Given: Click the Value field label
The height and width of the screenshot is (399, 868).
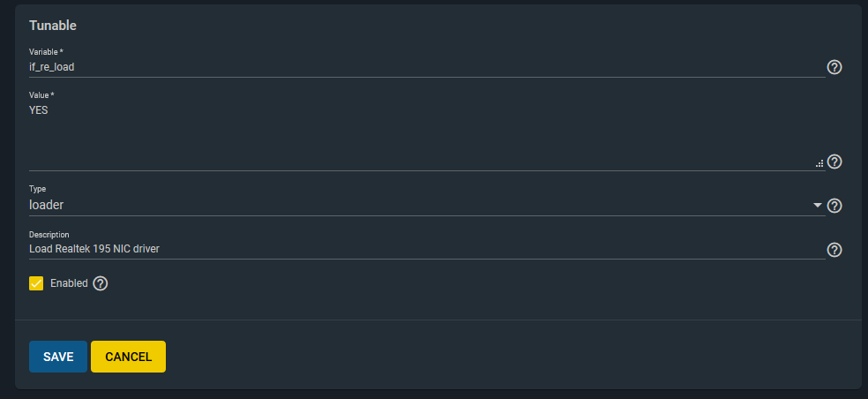Looking at the screenshot, I should (41, 94).
